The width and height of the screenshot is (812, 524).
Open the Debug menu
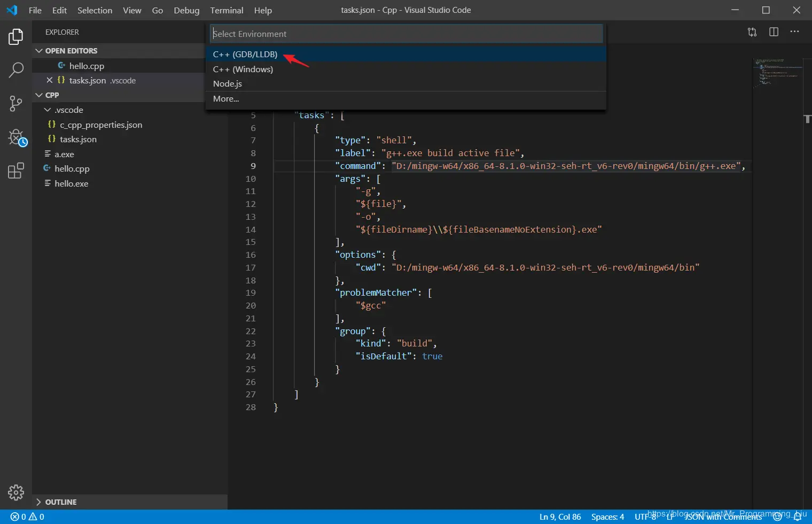coord(186,10)
